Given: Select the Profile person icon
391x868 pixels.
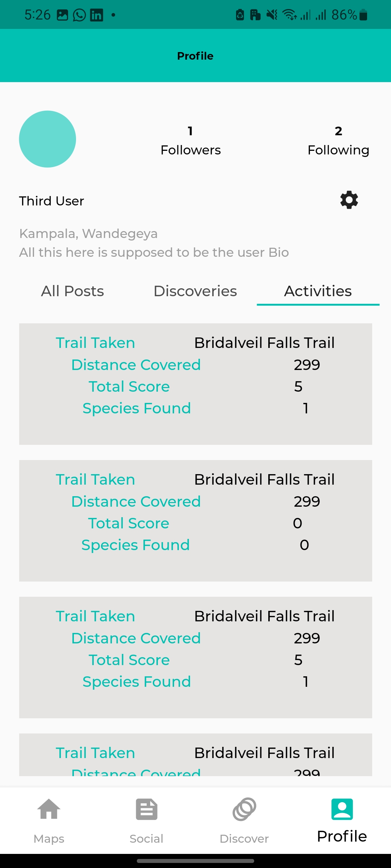Looking at the screenshot, I should (342, 809).
